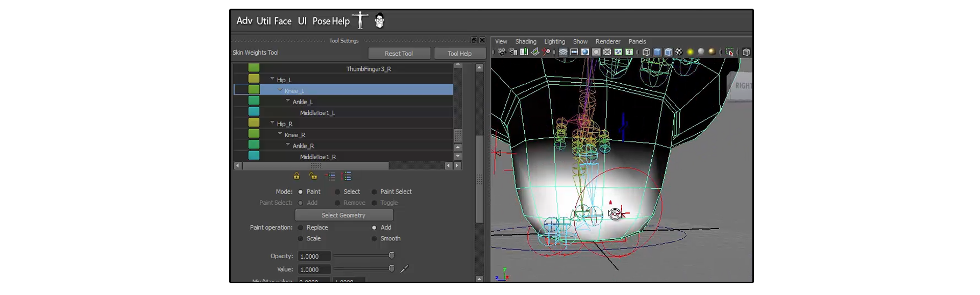This screenshot has height=295, width=980.
Task: Click the T-pose figure icon in top bar
Action: (x=360, y=20)
